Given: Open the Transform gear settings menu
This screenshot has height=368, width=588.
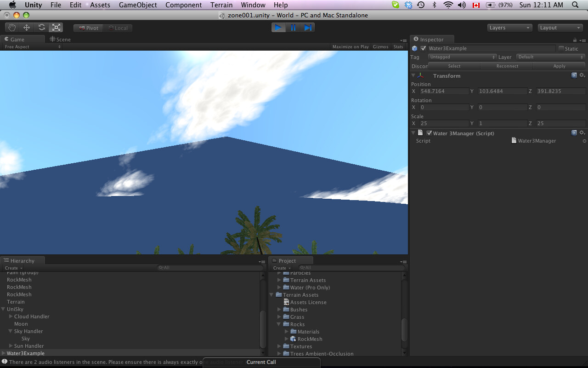Looking at the screenshot, I should pyautogui.click(x=582, y=75).
